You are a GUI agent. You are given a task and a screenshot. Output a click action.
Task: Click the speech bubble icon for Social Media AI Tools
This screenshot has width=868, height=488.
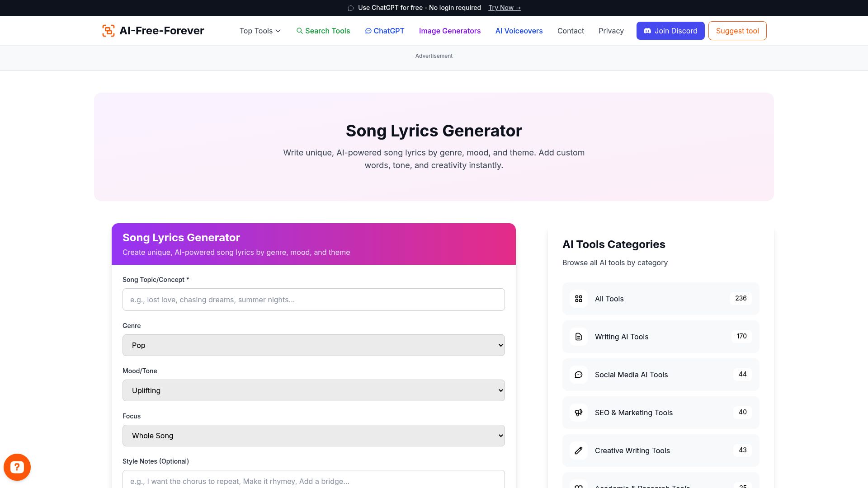[x=578, y=375]
